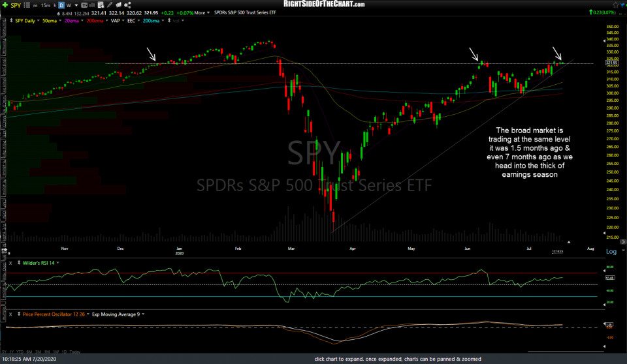This screenshot has width=627, height=364.
Task: Click the SPDRs S&P 500 Trust Series ETF name
Action: point(245,13)
